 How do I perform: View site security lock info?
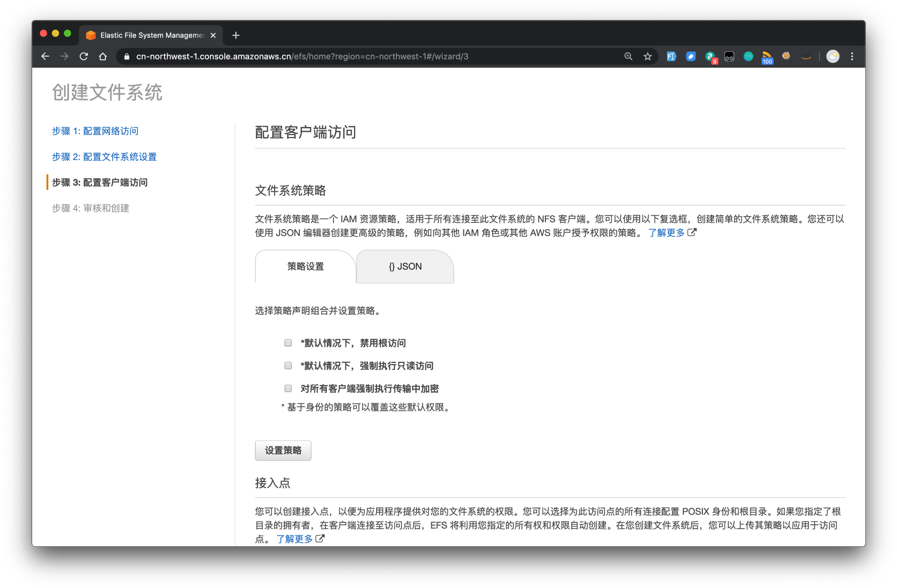tap(126, 57)
